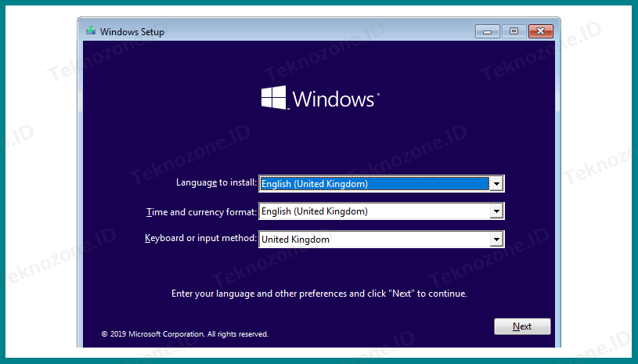Image resolution: width=638 pixels, height=364 pixels.
Task: Click the 'Time and currency format:' label
Action: point(202,212)
